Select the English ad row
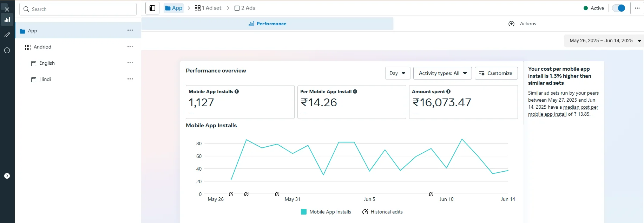644x223 pixels. coord(78,63)
